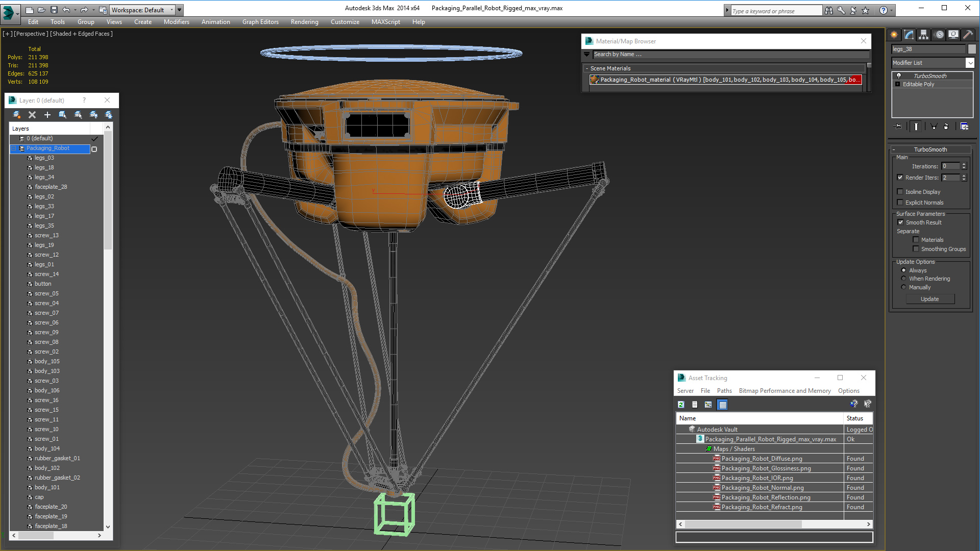Expand the Packaging_Robot layer tree
980x551 pixels.
point(14,148)
